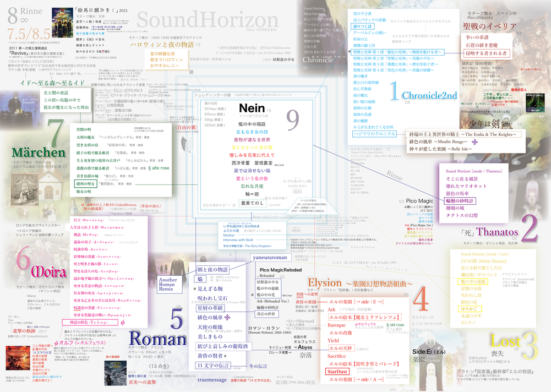Select 光と闇の童話 track
The height and width of the screenshot is (392, 551).
tap(56, 92)
